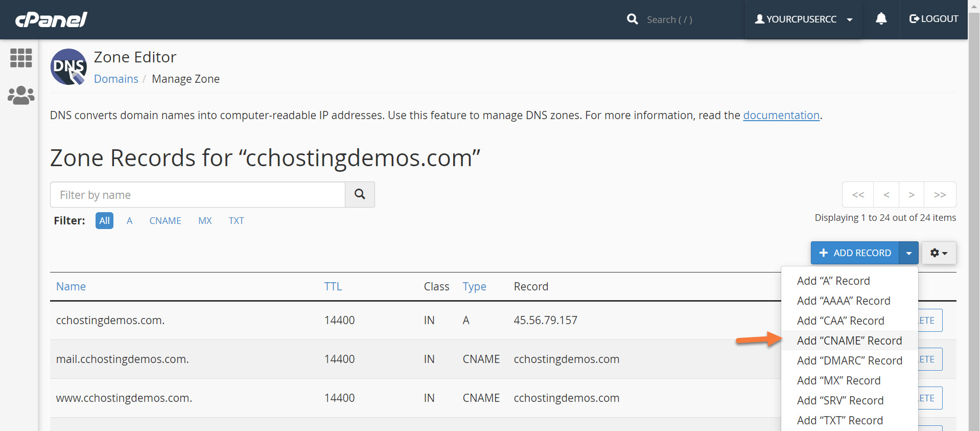980x431 pixels.
Task: Choose Add "CNAME" Record
Action: 849,341
